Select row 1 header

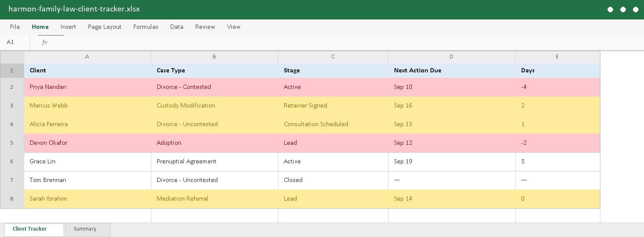(x=12, y=70)
